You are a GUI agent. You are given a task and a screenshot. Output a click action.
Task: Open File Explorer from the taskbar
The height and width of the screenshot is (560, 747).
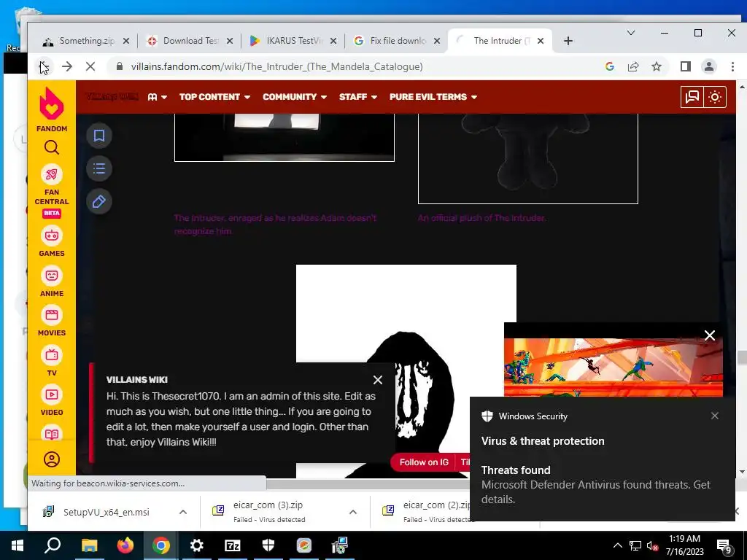[x=89, y=545]
